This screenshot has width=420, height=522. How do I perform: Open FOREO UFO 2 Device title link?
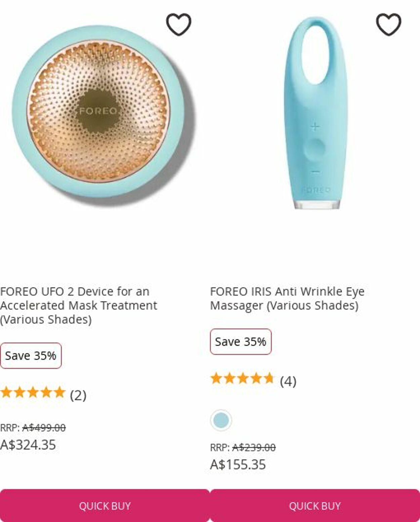79,305
